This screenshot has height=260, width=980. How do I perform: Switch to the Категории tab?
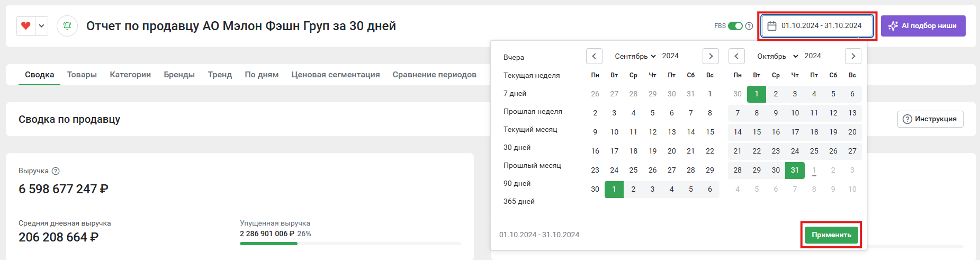tap(130, 75)
